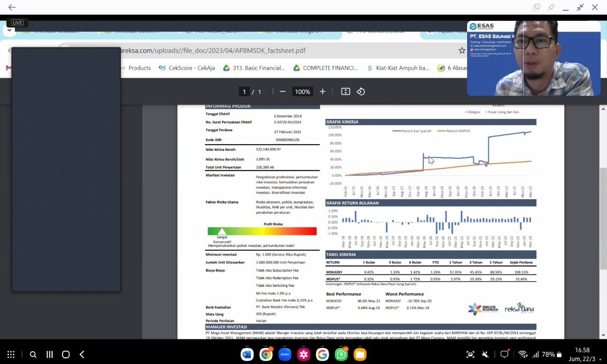This screenshot has width=607, height=364.
Task: Click the dark floating panel on the left
Action: coord(66,169)
